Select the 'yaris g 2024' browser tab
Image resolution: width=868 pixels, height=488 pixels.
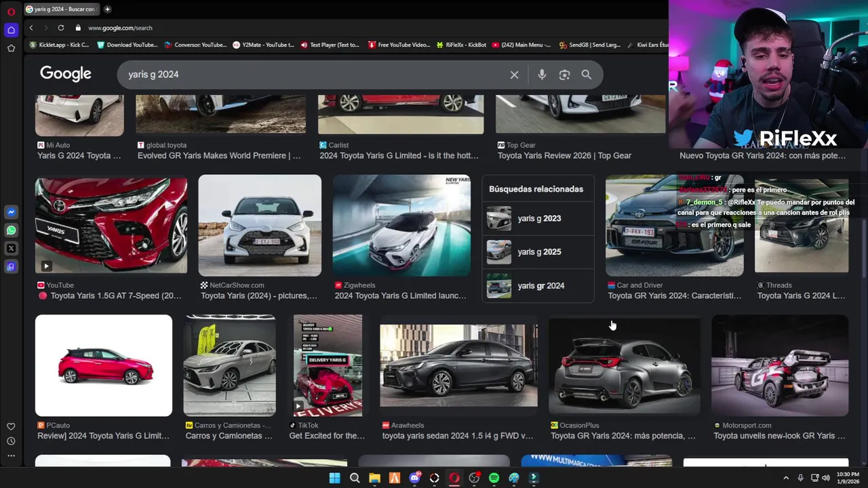tap(60, 9)
